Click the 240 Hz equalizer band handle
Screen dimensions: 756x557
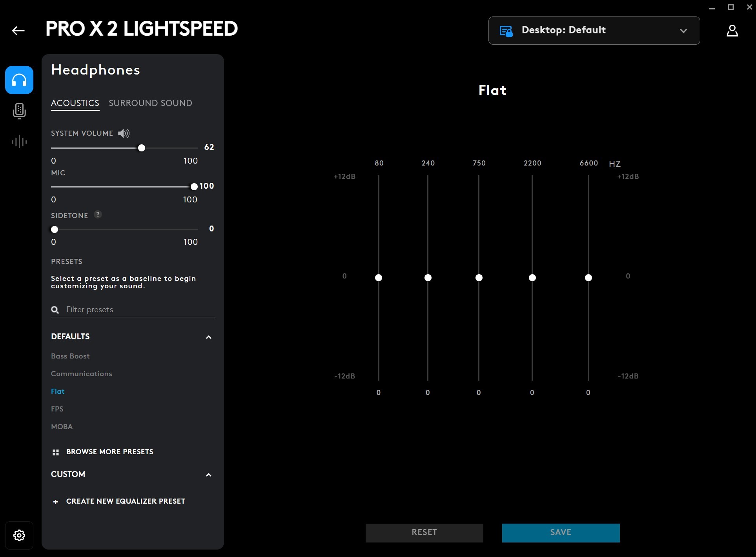[x=428, y=278]
